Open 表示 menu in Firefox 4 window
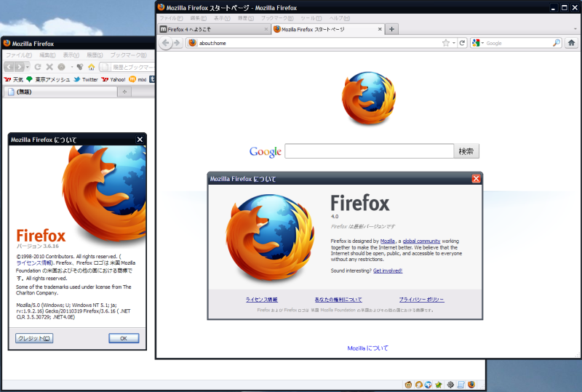This screenshot has height=392, width=582. pyautogui.click(x=222, y=18)
